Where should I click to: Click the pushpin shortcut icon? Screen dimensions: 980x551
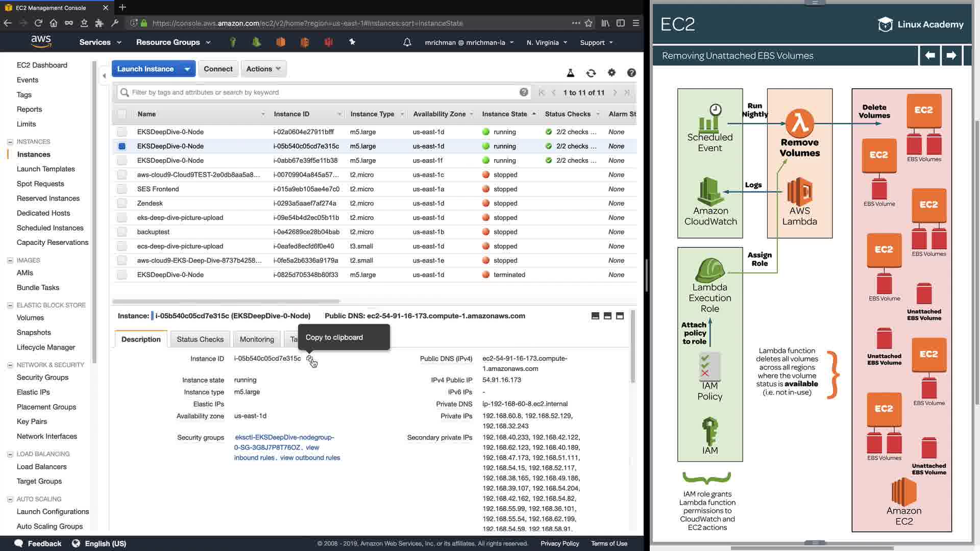[352, 42]
